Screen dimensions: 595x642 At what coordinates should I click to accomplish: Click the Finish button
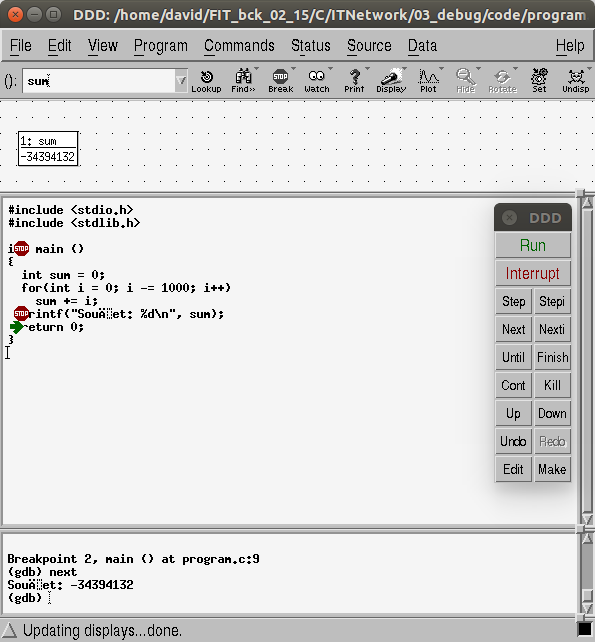pyautogui.click(x=552, y=357)
